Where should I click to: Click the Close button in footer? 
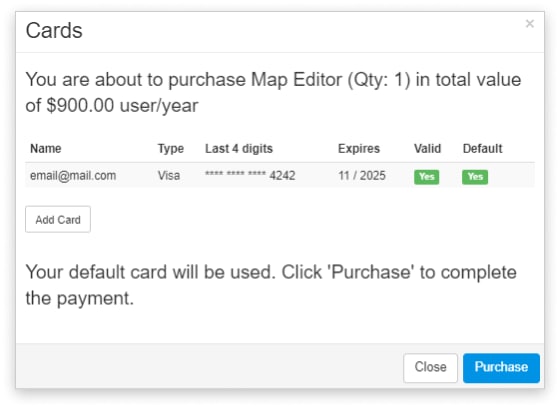pos(430,368)
